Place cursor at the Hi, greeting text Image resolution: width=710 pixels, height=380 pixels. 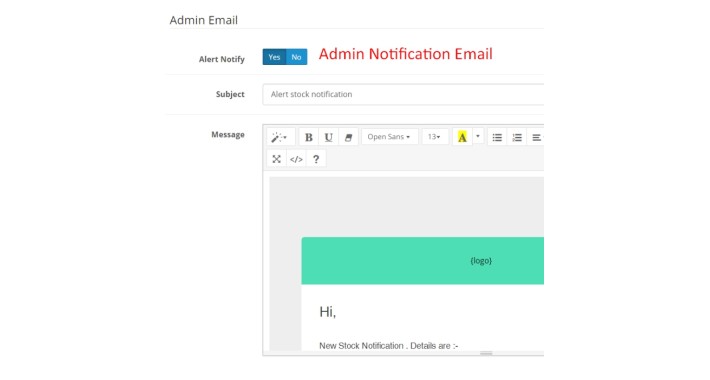pyautogui.click(x=327, y=312)
